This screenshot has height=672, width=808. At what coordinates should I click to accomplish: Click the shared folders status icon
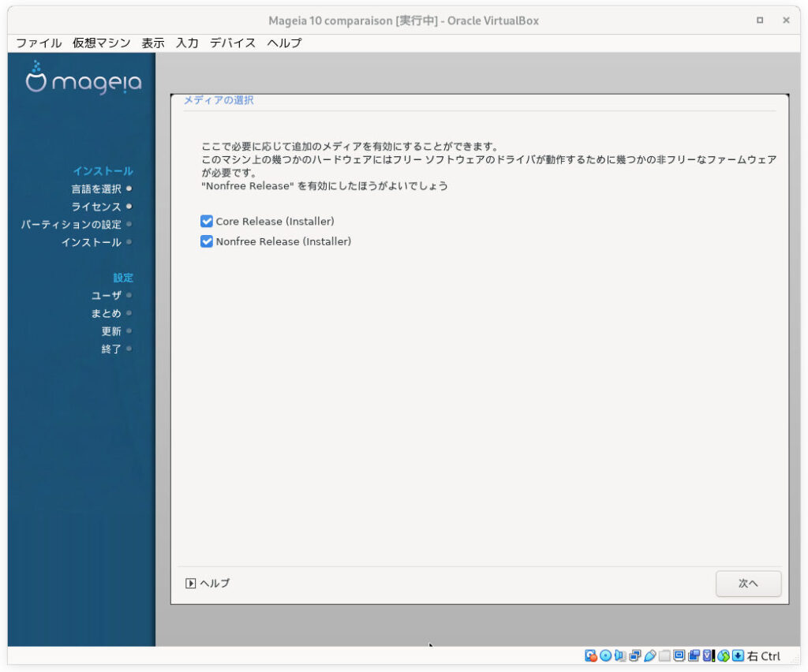(664, 655)
